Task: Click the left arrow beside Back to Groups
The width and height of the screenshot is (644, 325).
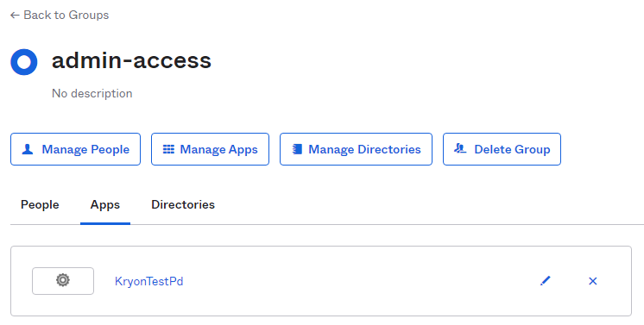Action: coord(15,16)
